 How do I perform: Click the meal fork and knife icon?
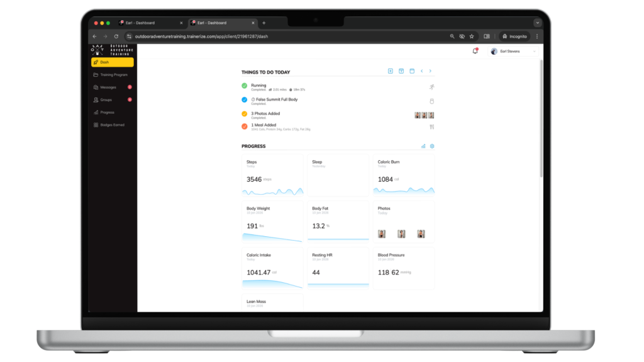(x=431, y=127)
